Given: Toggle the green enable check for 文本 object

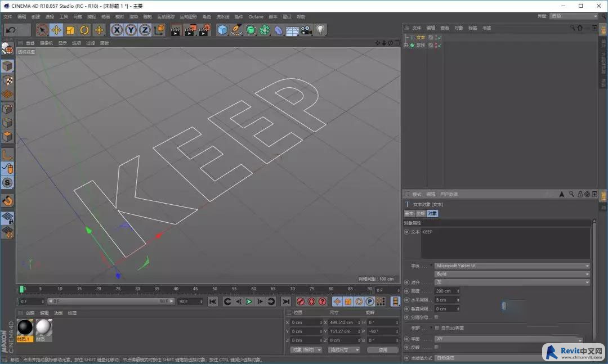Looking at the screenshot, I should pos(440,38).
